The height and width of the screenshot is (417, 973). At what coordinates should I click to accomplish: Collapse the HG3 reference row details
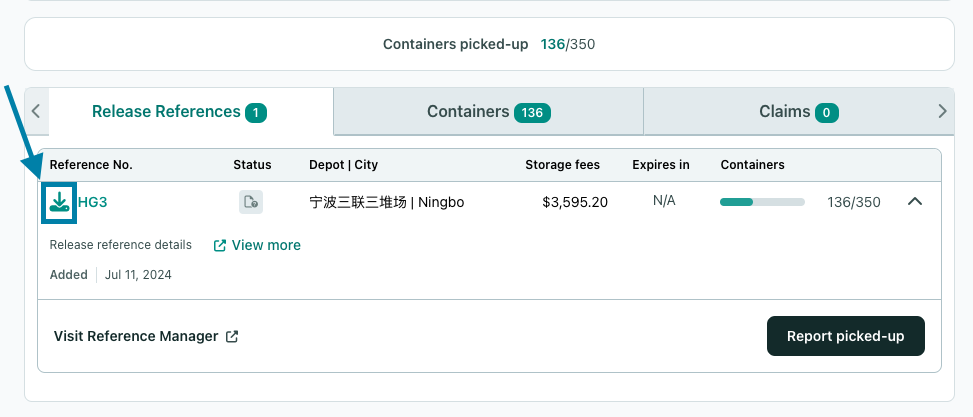click(915, 201)
